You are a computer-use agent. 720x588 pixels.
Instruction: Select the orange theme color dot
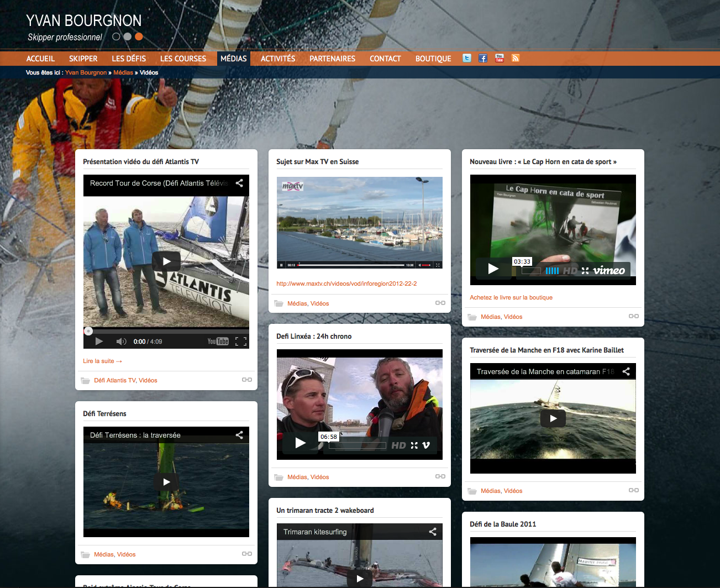[x=139, y=36]
